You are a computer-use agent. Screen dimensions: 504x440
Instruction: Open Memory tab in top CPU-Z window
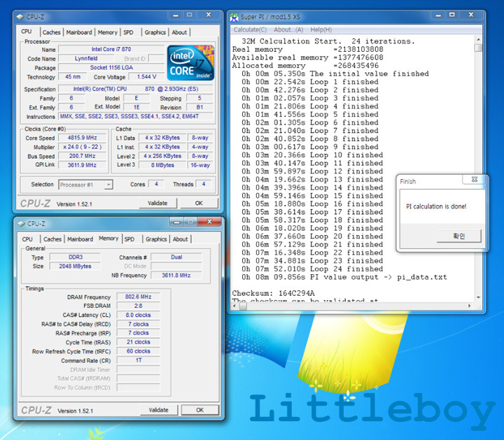click(108, 32)
